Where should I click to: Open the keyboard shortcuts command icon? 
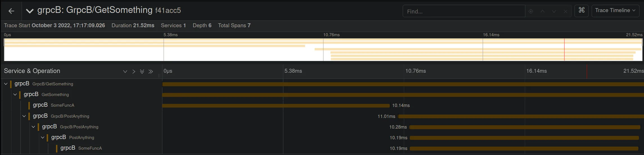tap(581, 10)
